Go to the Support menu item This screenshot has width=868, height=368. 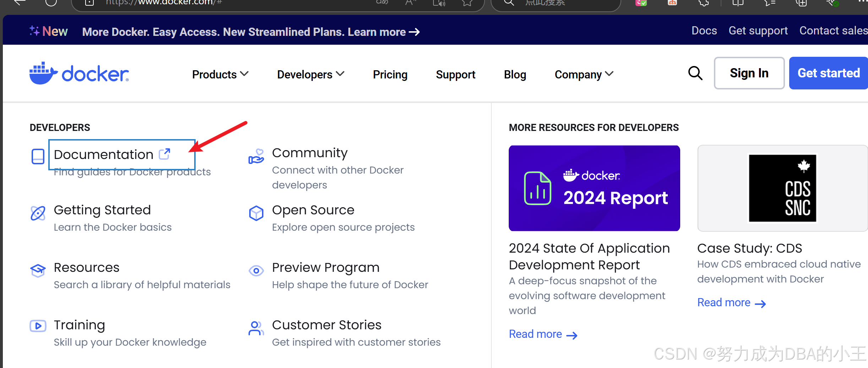click(455, 74)
